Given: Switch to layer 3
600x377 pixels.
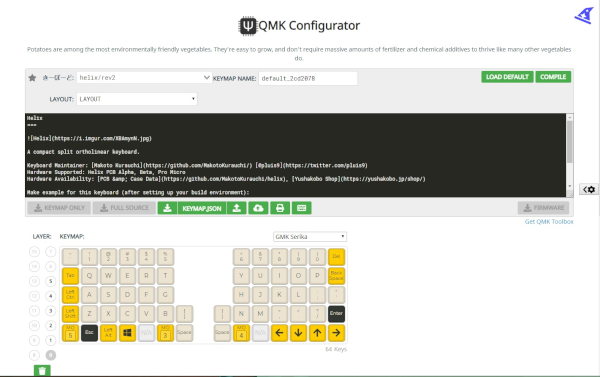Looking at the screenshot, I should (51, 311).
